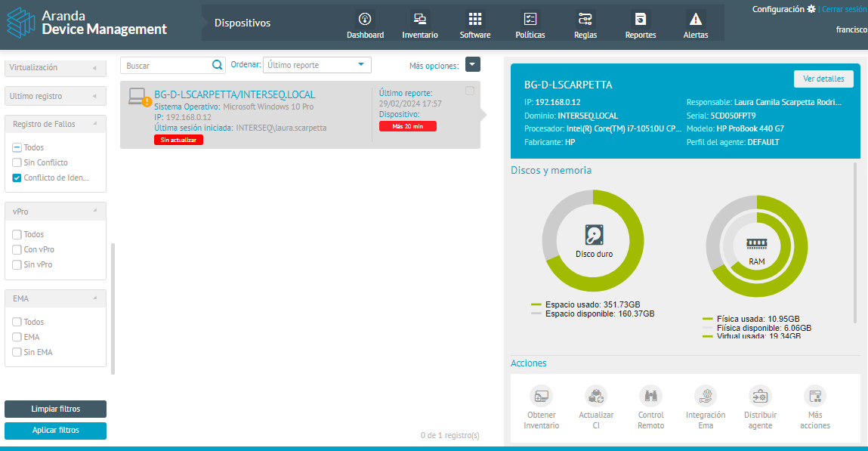Click the device details panel scrollbar
868x451 pixels.
click(x=854, y=242)
